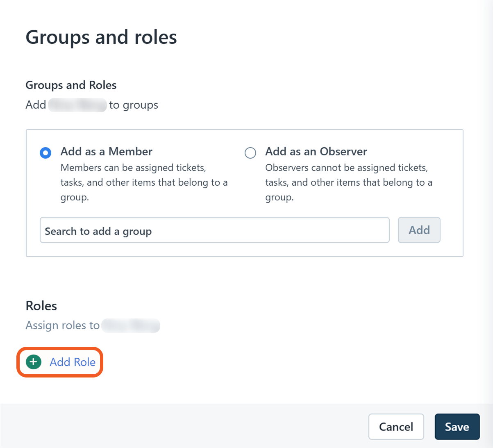Select the Add as an Observer radio button

pos(250,152)
